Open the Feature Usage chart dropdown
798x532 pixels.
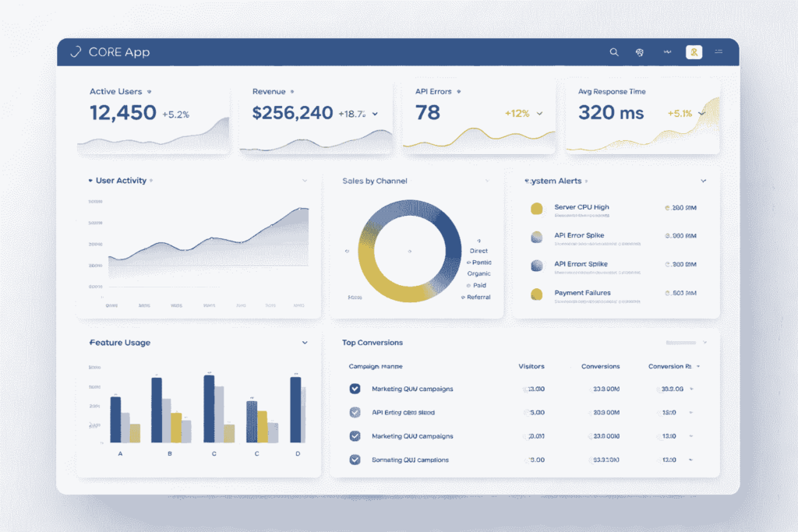[x=305, y=342]
